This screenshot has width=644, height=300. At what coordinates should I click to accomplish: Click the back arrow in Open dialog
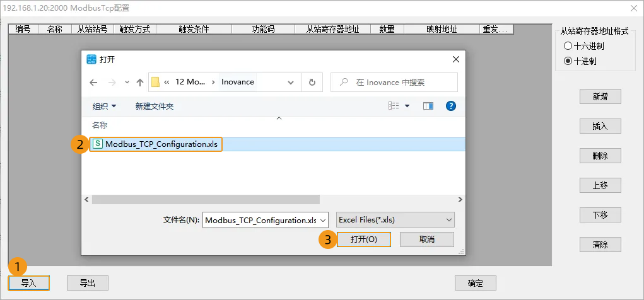tap(93, 83)
